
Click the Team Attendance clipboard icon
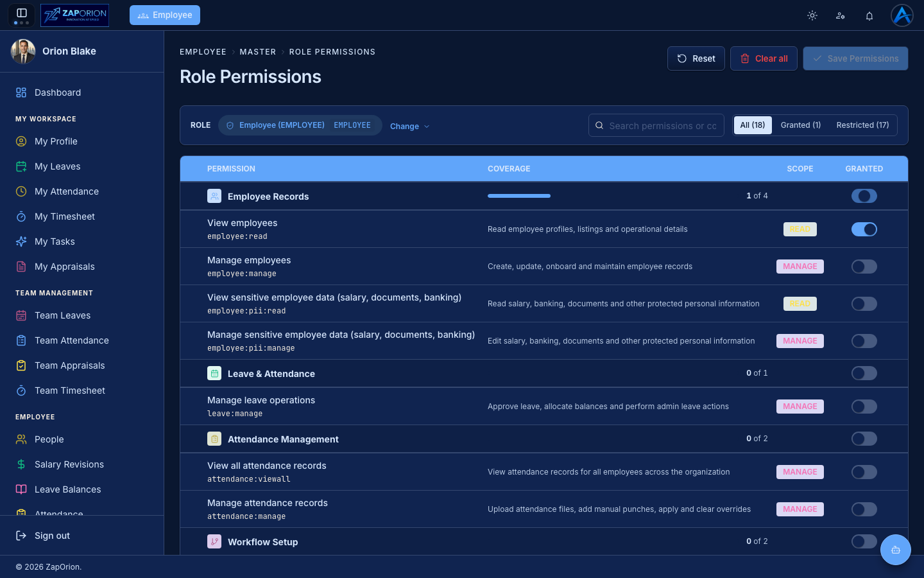(x=21, y=340)
